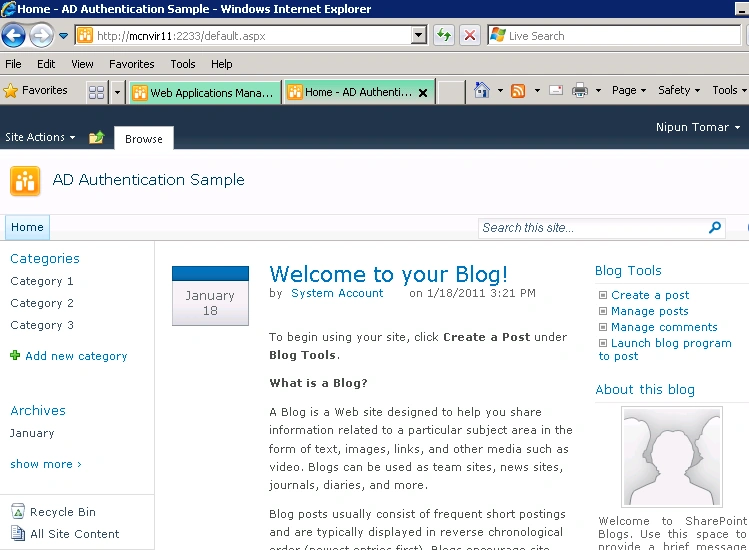Click the green plus add-category icon
The image size is (749, 550).
click(15, 355)
